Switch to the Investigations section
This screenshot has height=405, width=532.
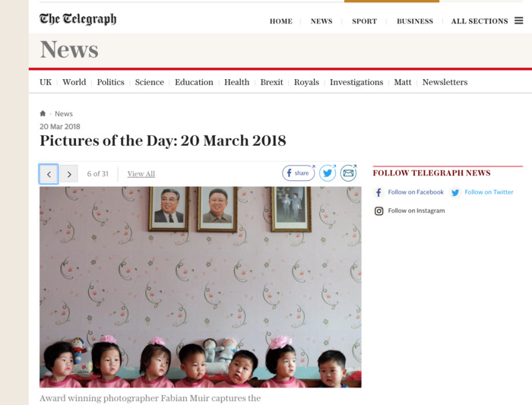click(x=356, y=82)
